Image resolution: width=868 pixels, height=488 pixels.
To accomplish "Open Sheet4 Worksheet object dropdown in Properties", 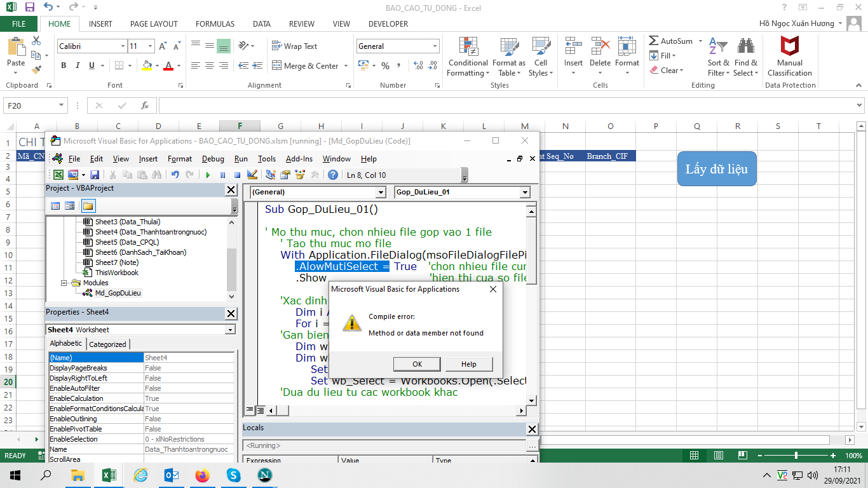I will (229, 330).
